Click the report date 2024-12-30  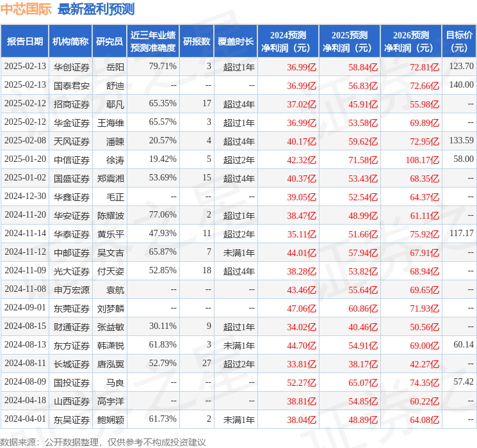tap(25, 196)
